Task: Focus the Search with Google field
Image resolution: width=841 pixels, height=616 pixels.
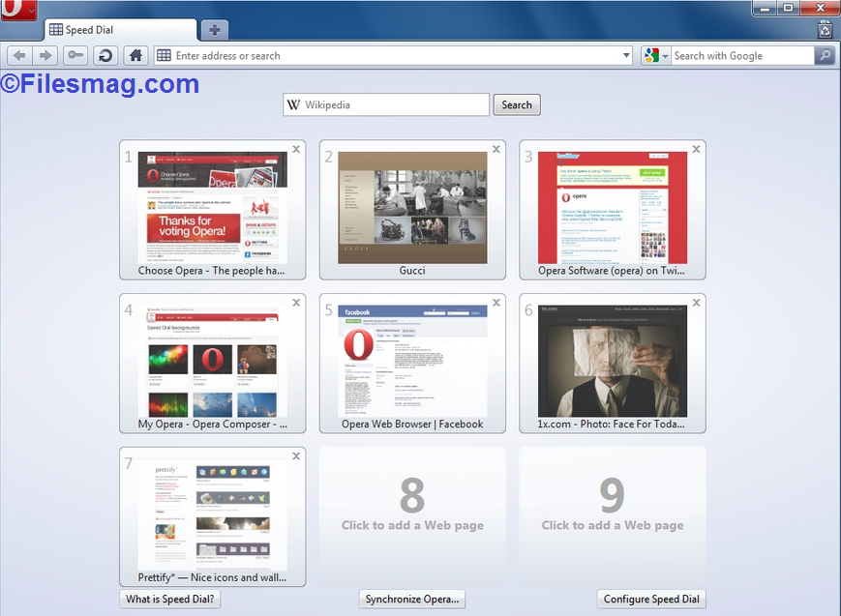Action: (x=742, y=55)
